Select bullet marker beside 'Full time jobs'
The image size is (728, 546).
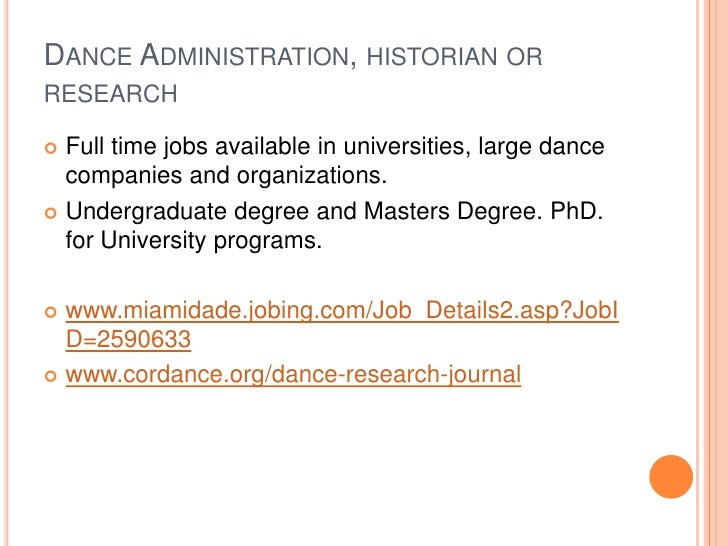pyautogui.click(x=51, y=148)
